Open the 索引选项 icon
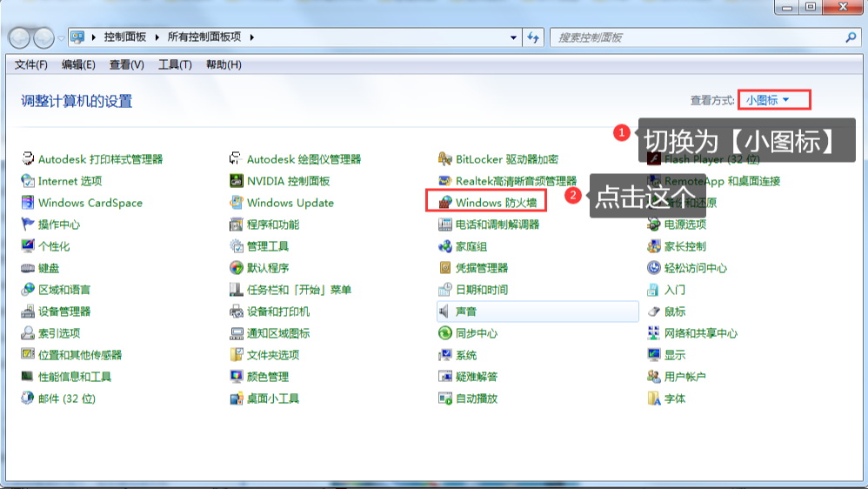Viewport: 868px width, 489px height. tap(28, 333)
